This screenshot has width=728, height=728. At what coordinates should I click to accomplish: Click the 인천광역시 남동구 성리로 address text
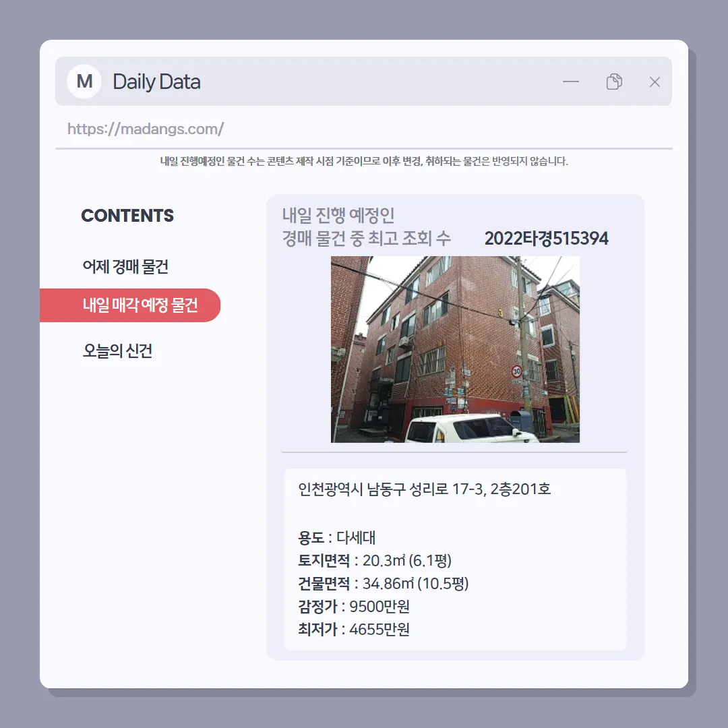(424, 489)
